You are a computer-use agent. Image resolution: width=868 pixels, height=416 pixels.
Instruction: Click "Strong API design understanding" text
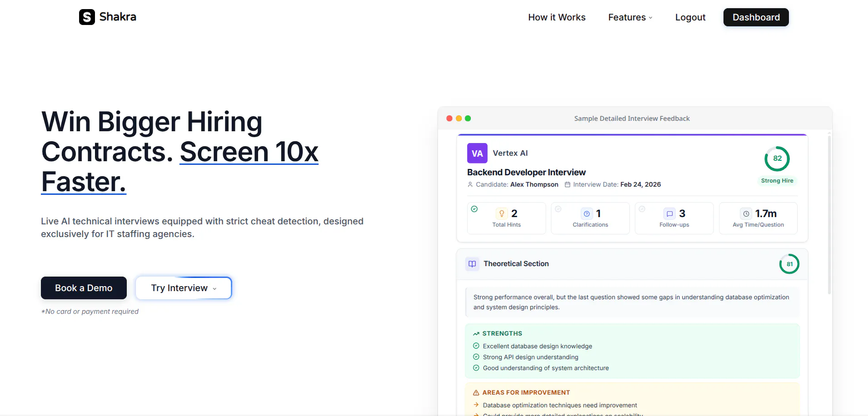point(531,357)
